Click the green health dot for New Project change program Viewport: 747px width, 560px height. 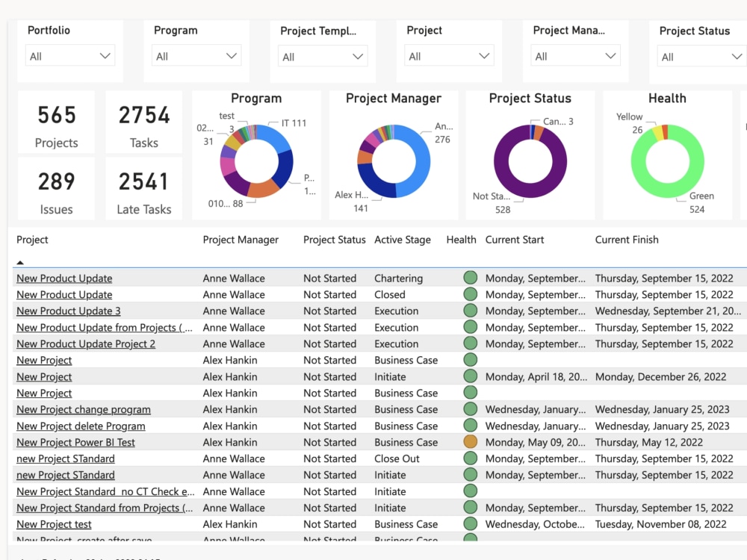pos(470,409)
